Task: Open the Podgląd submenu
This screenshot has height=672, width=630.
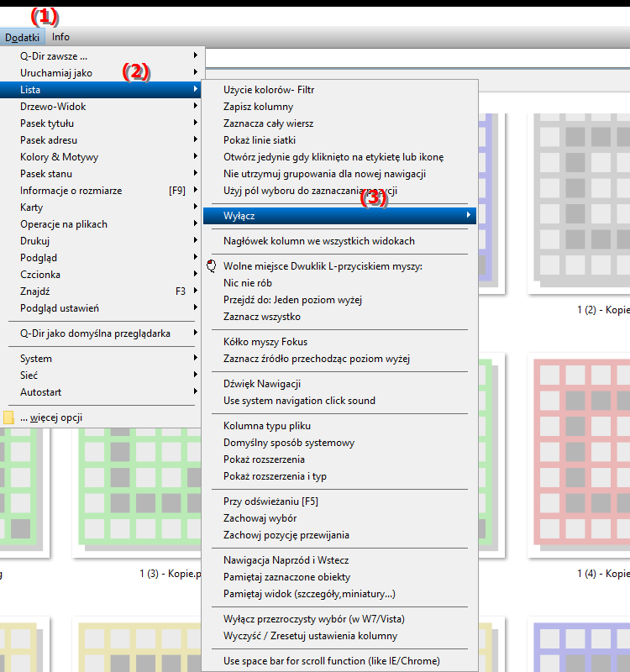Action: coord(101,258)
